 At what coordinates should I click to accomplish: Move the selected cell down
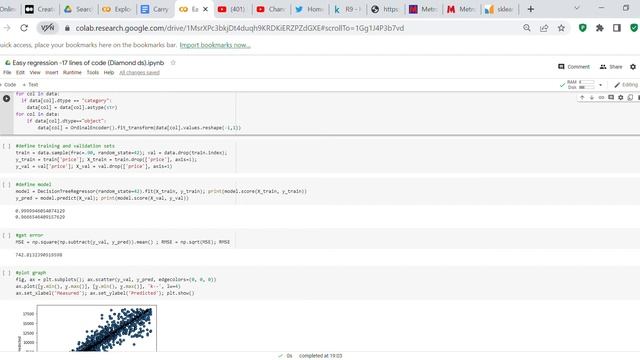point(592,98)
